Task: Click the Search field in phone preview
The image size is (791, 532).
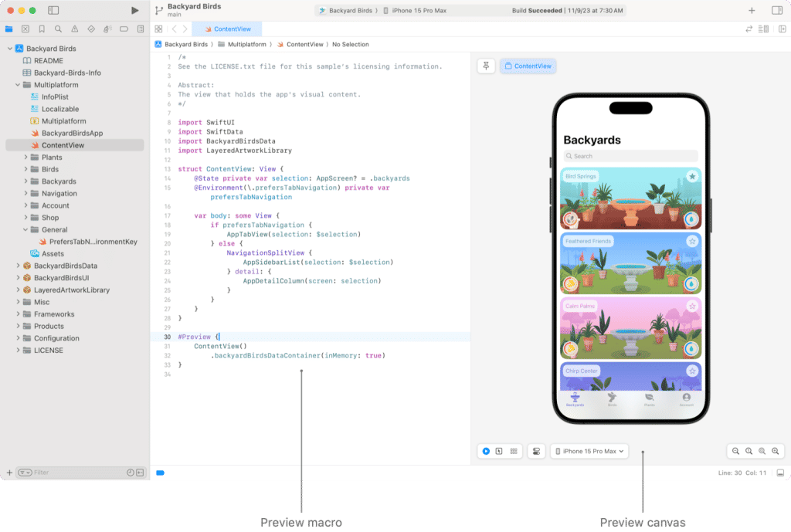Action: (630, 156)
